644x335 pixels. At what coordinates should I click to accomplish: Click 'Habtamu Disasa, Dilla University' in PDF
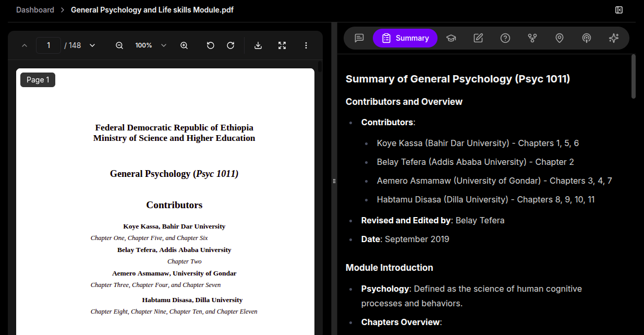click(x=192, y=300)
